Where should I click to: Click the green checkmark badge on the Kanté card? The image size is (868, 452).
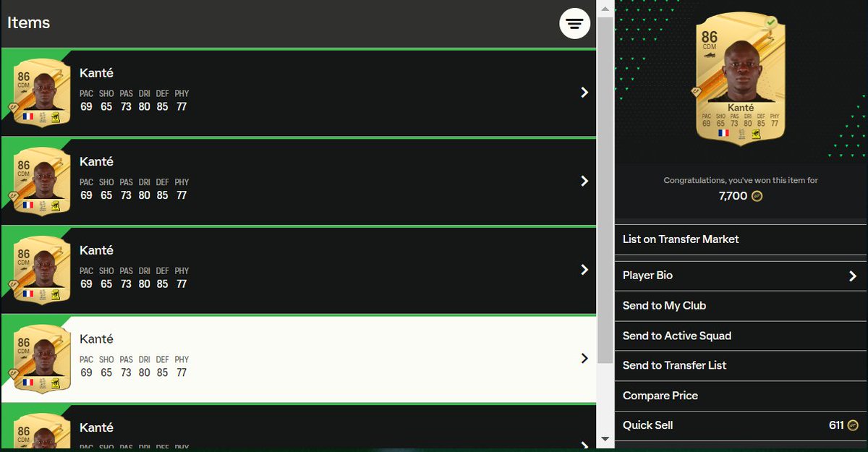(x=771, y=22)
